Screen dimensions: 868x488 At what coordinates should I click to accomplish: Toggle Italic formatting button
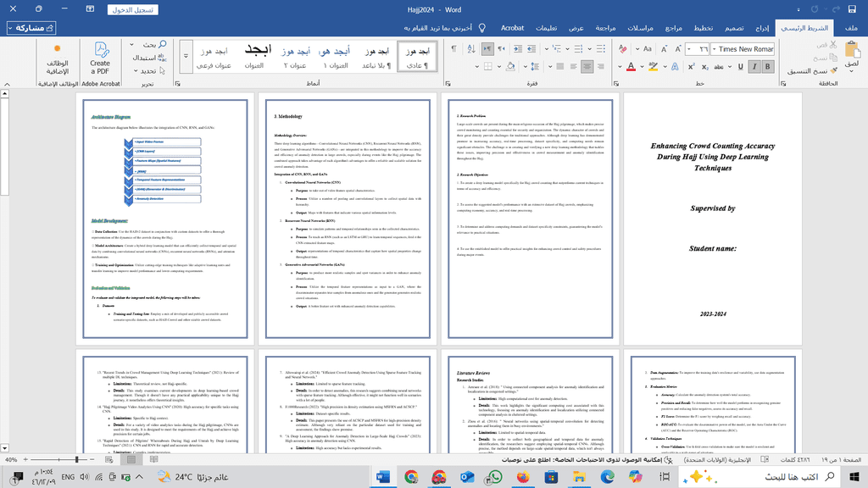tap(754, 66)
